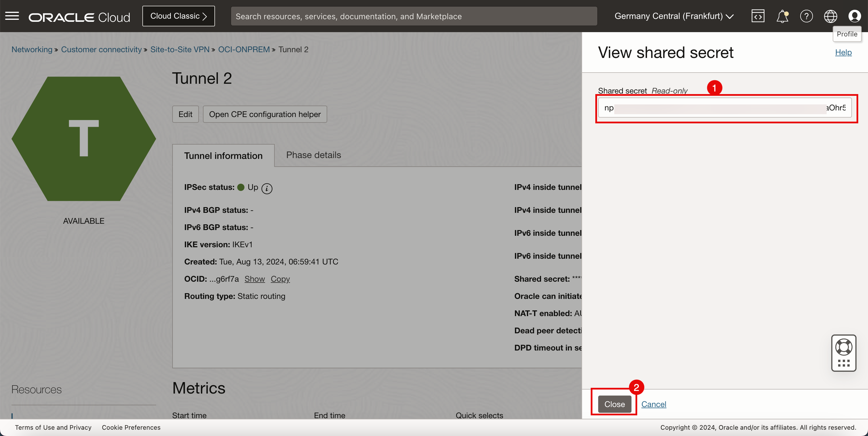Screen dimensions: 868x436
Task: Open Cloud Shell developer tools icon
Action: click(x=757, y=16)
